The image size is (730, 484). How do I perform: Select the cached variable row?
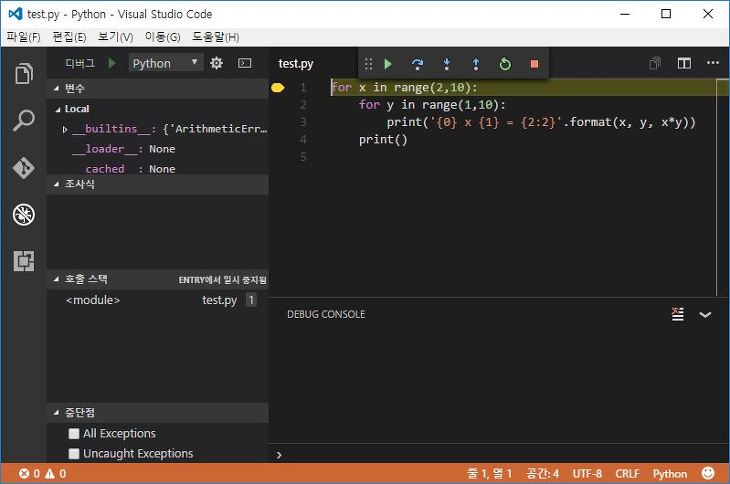[158, 168]
